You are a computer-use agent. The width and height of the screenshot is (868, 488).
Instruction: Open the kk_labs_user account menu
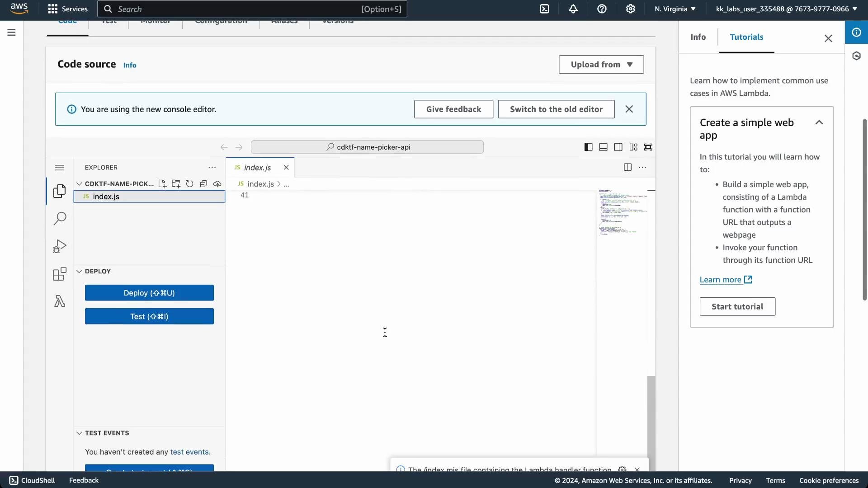tap(787, 9)
